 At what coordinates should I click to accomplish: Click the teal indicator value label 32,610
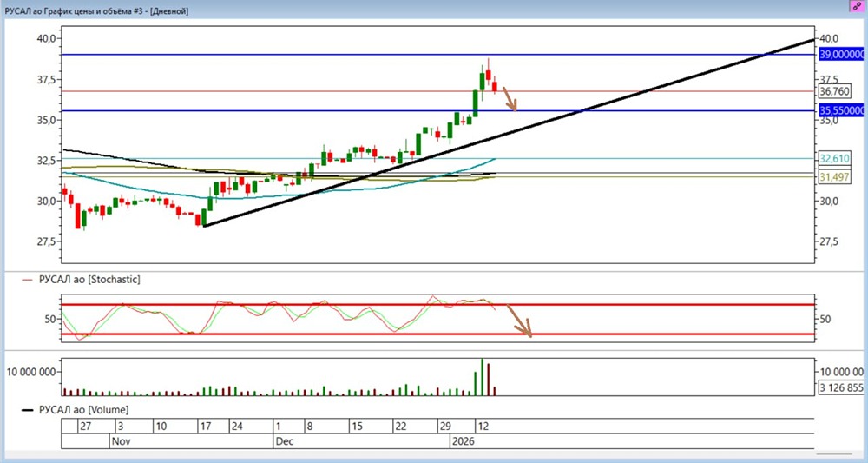pos(834,158)
